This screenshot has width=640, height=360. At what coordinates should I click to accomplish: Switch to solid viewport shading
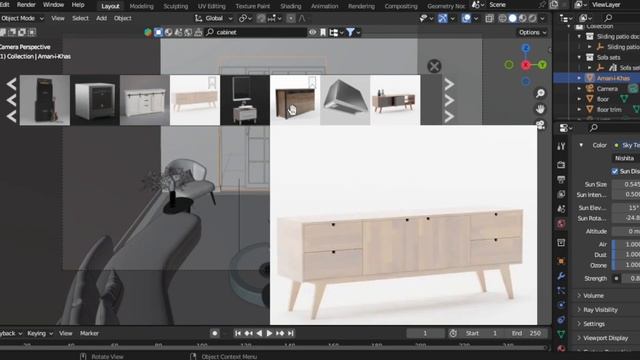coord(512,18)
